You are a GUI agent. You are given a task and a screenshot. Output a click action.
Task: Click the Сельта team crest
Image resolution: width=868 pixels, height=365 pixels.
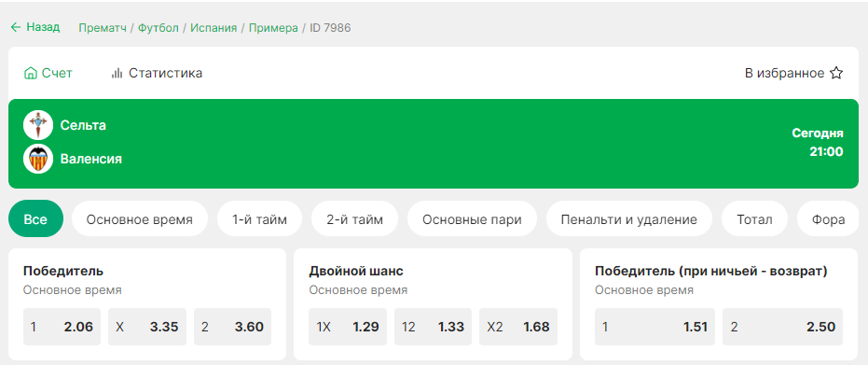click(38, 125)
